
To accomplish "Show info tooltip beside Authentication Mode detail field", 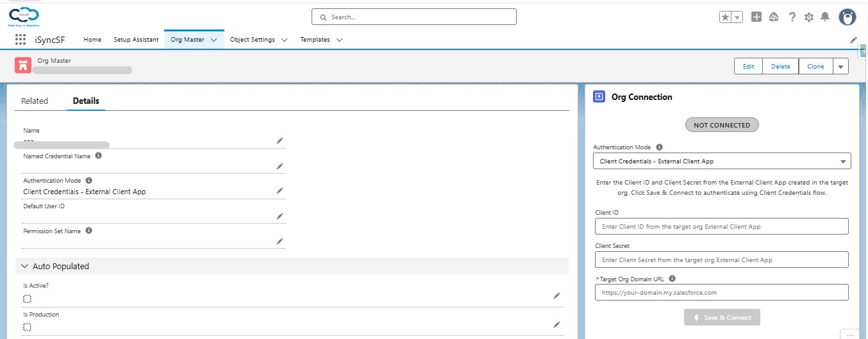I will click(x=88, y=181).
